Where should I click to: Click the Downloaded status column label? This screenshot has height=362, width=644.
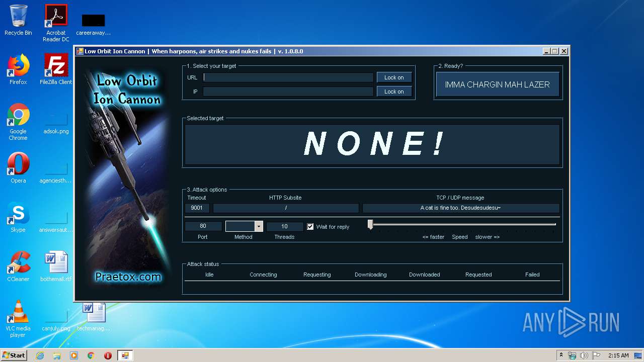pyautogui.click(x=425, y=275)
